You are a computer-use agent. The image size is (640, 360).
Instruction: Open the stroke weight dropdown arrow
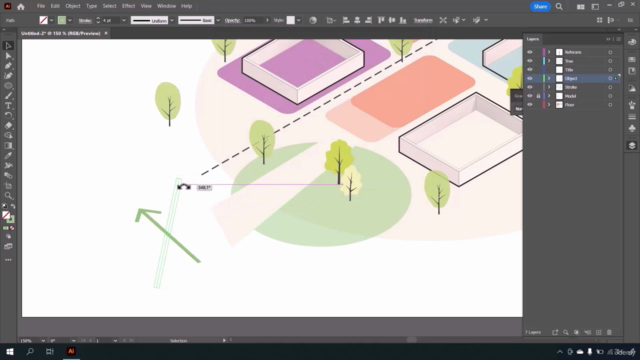pyautogui.click(x=124, y=20)
